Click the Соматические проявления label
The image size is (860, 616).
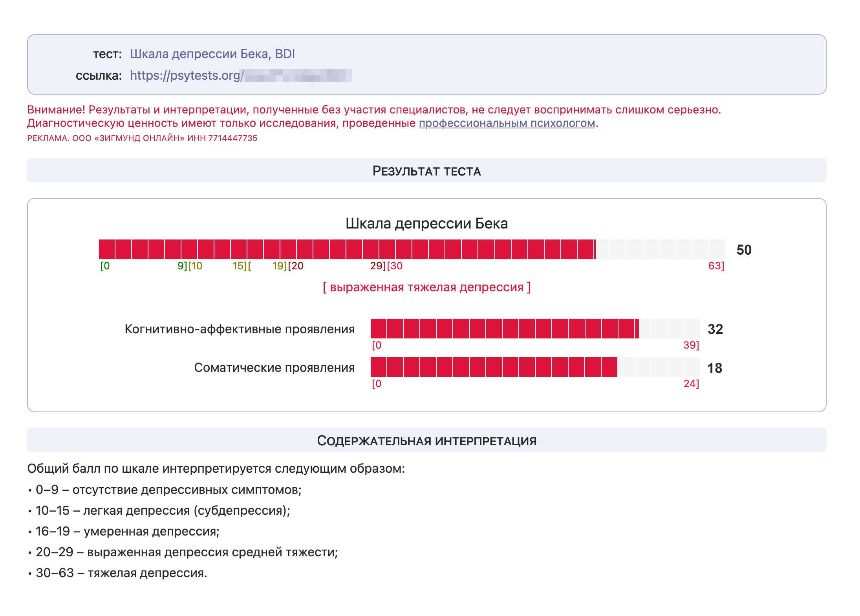click(274, 367)
